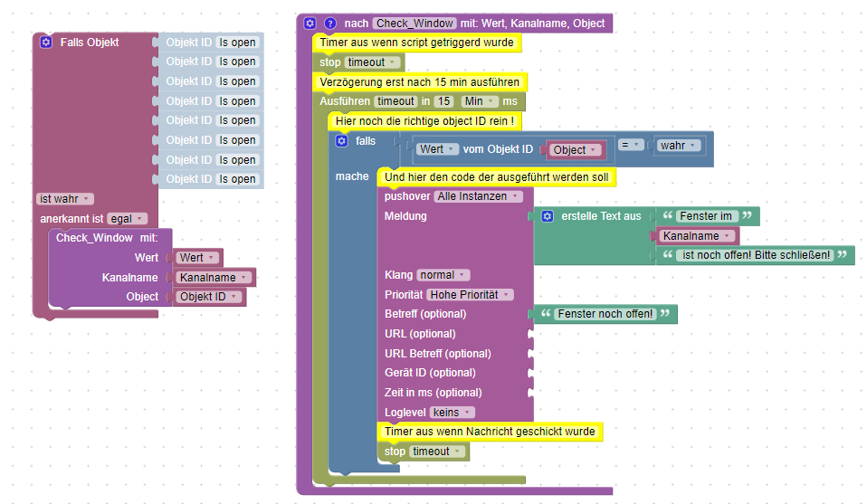Open the Objekt ID variable dropdown

(x=209, y=297)
